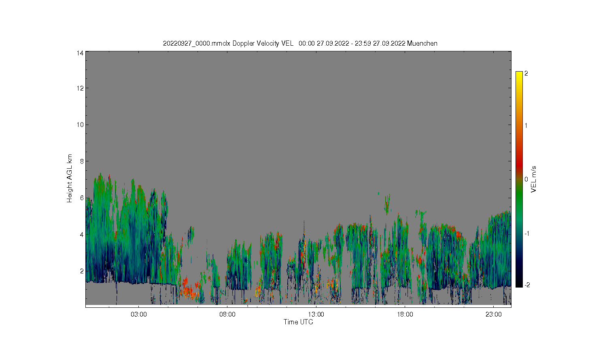
Task: Click the 03:00 time axis tick label
Action: click(x=138, y=315)
